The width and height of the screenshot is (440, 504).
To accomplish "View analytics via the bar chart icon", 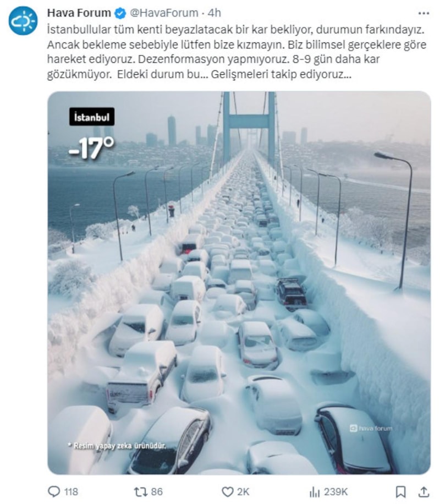I will tap(315, 491).
